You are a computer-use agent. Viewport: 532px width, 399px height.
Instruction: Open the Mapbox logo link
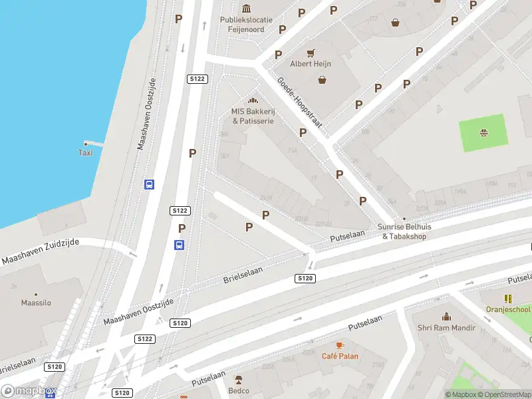coord(28,390)
